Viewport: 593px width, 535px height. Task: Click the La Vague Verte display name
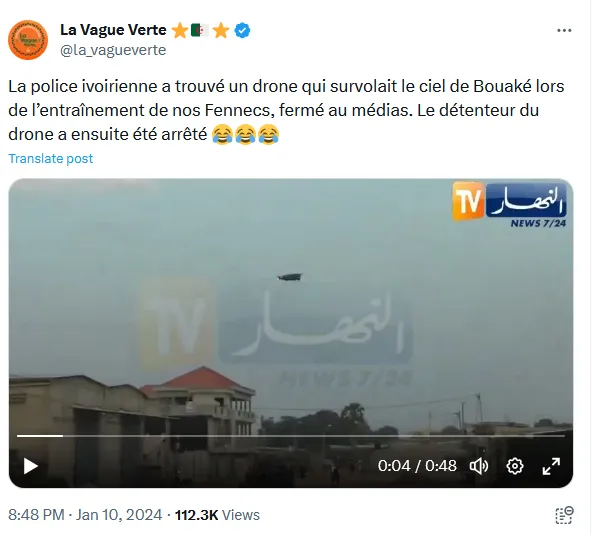click(x=113, y=30)
